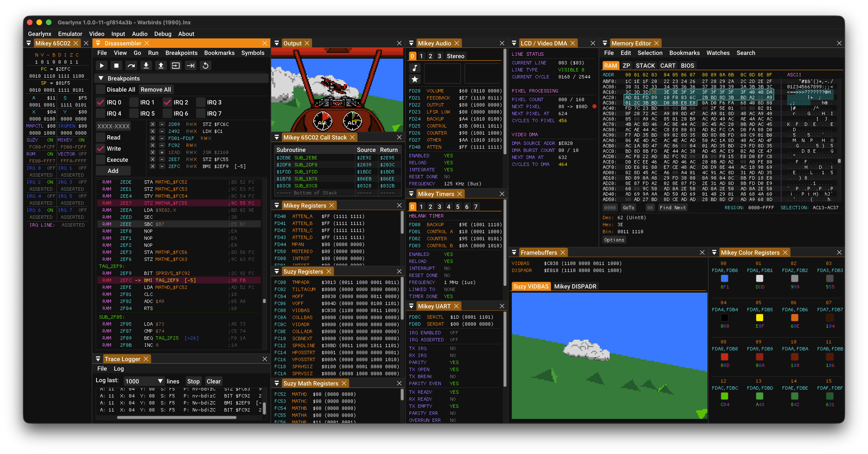Click the XXXX-XXXX breakpoint address field
Screen dimensions: 868x454
tap(114, 126)
